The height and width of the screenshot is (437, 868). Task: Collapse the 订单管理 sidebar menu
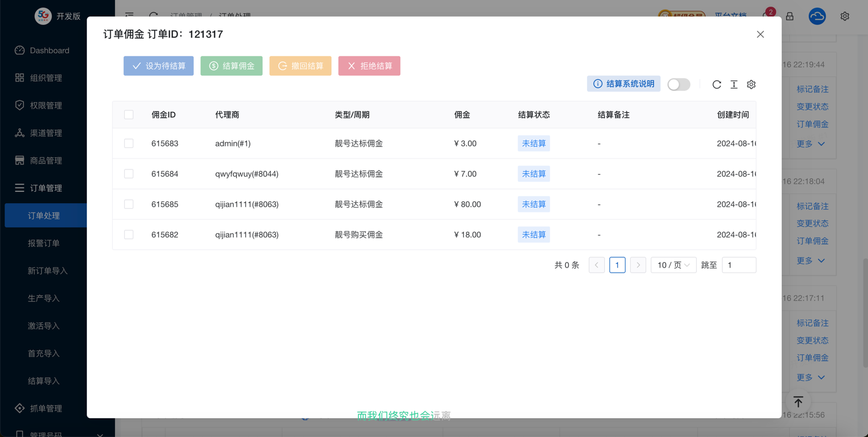click(x=45, y=188)
